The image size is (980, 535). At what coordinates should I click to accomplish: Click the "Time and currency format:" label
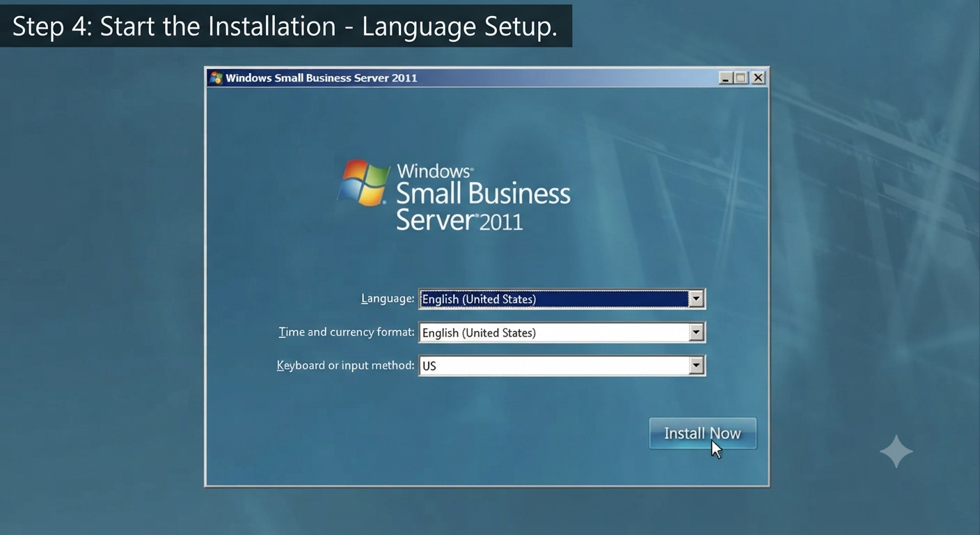[347, 332]
